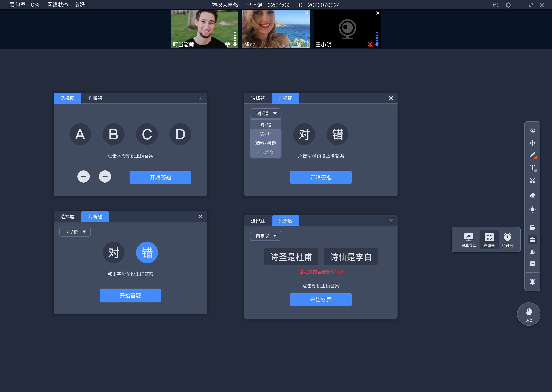Image resolution: width=552 pixels, height=392 pixels.
Task: Switch to 选择题 tab in top-left panel
Action: (67, 98)
